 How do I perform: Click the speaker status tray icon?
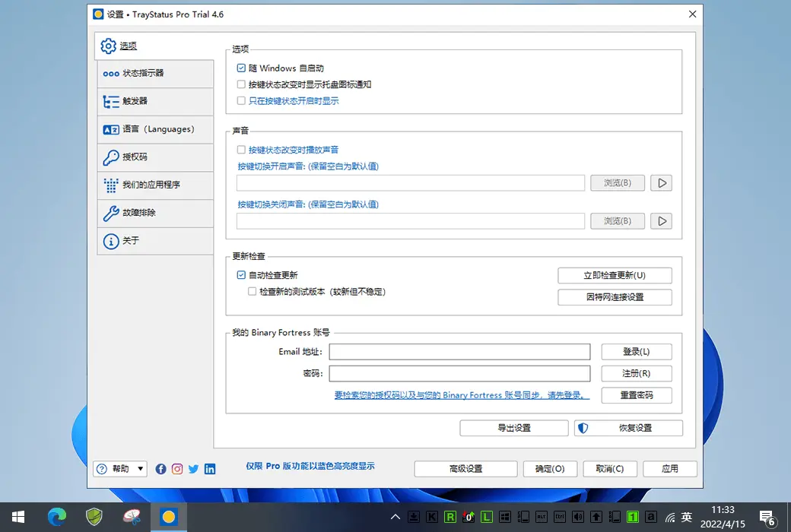coord(577,517)
